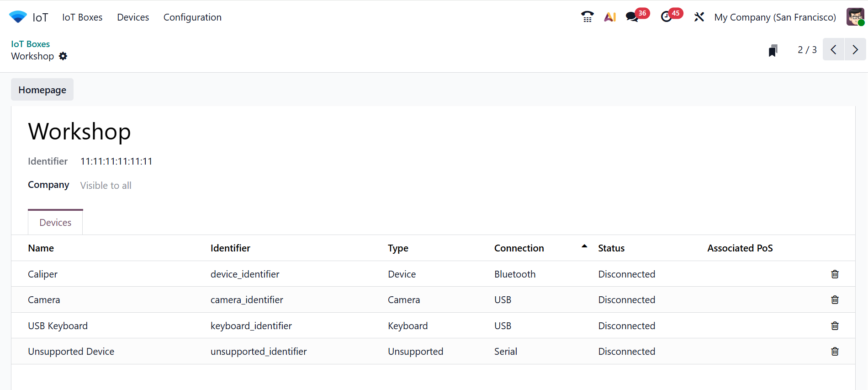This screenshot has width=868, height=390.
Task: Open the debug tools icon
Action: [x=699, y=17]
